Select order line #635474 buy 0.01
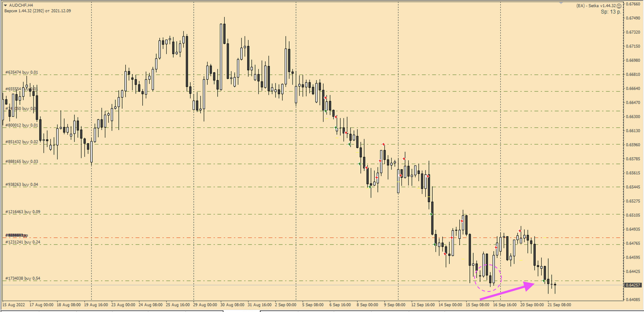The width and height of the screenshot is (644, 312). click(21, 72)
